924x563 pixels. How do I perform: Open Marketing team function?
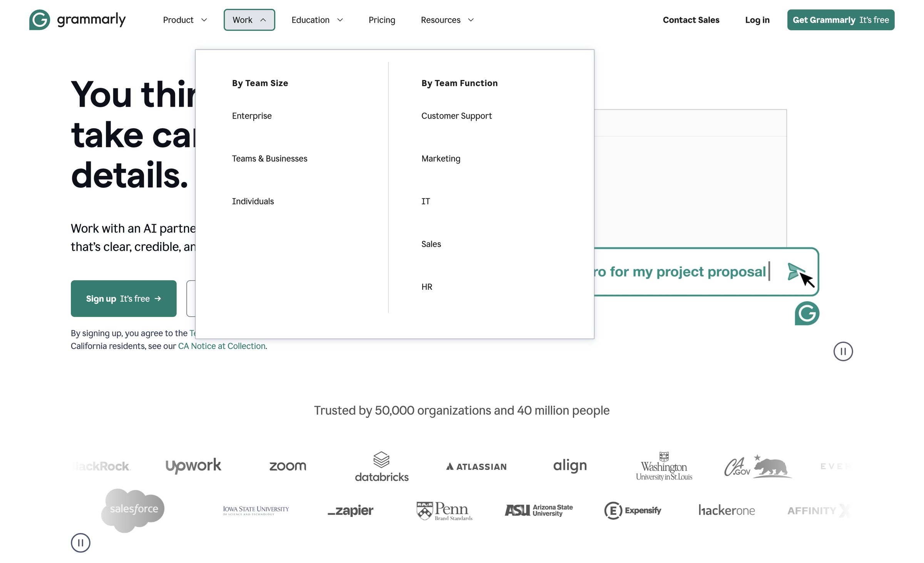pos(440,159)
